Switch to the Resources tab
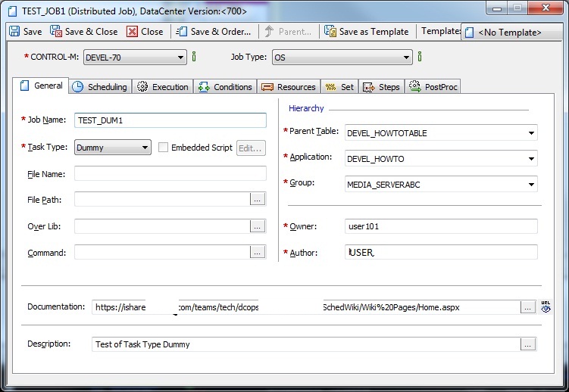Screen dimensions: 569x392 click(289, 87)
